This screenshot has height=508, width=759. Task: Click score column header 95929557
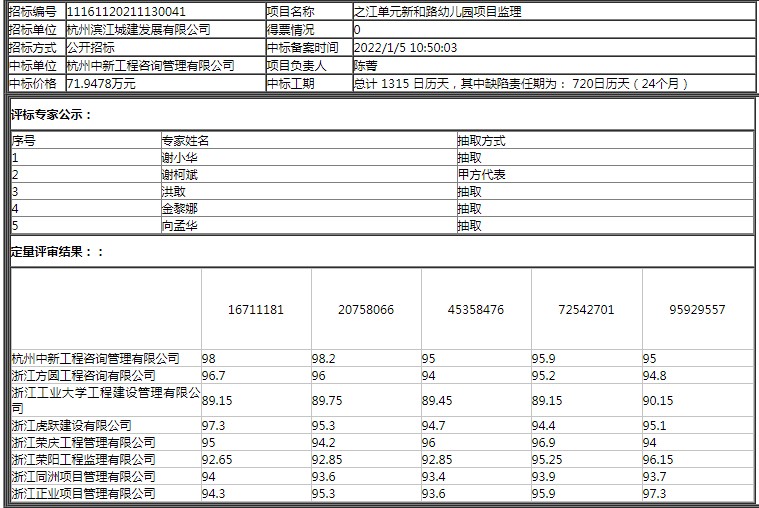[x=697, y=310]
